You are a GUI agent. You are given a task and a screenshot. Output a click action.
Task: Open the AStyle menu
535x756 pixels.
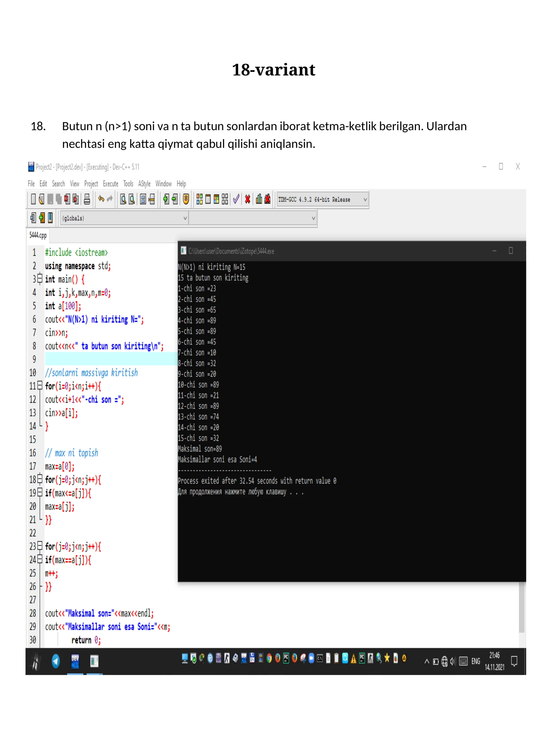(x=144, y=183)
